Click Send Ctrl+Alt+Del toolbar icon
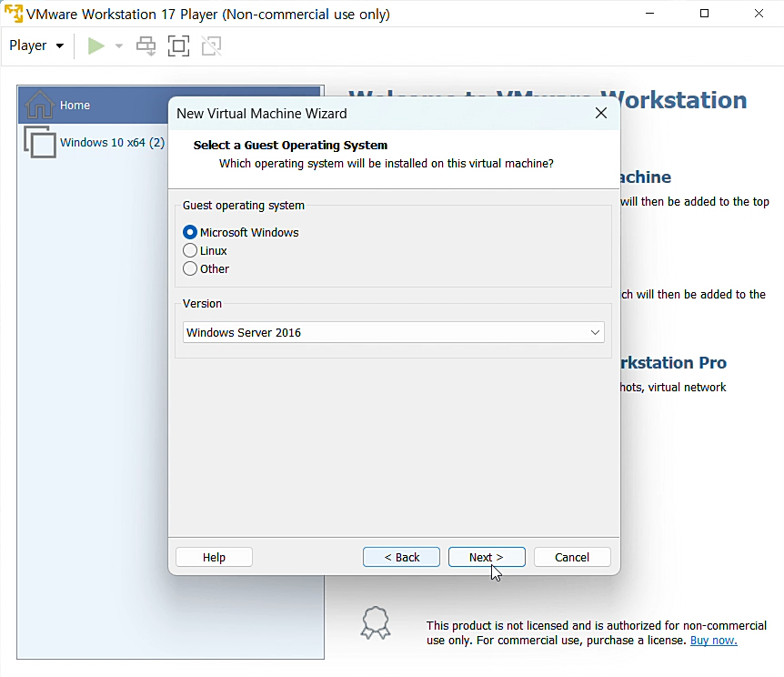The height and width of the screenshot is (677, 784). click(146, 46)
